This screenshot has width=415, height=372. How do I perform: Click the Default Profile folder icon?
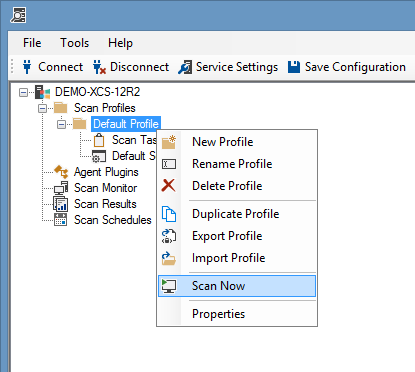(80, 124)
